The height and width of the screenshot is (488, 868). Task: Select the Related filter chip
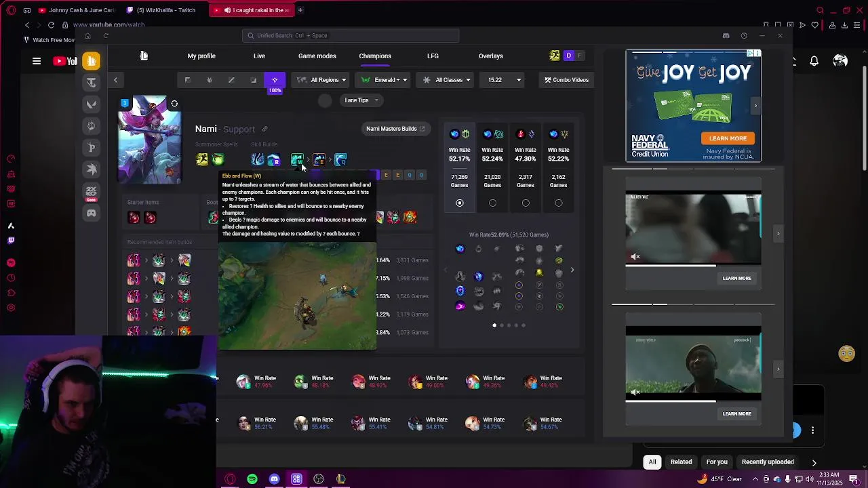click(x=681, y=462)
